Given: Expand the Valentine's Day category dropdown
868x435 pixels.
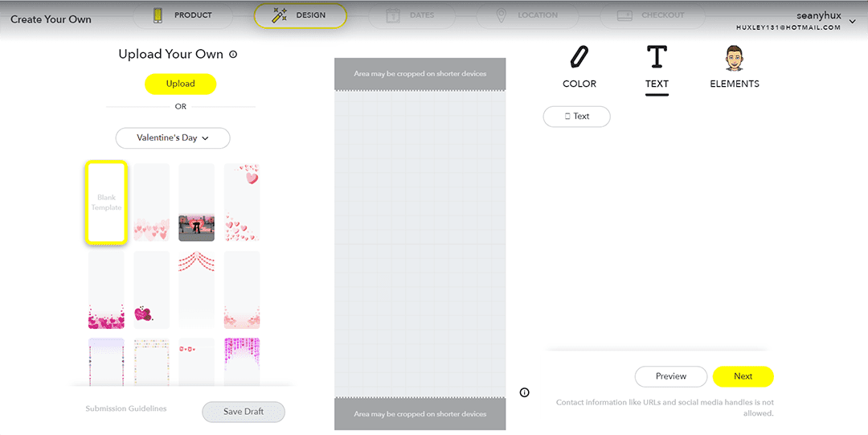Looking at the screenshot, I should pos(173,138).
